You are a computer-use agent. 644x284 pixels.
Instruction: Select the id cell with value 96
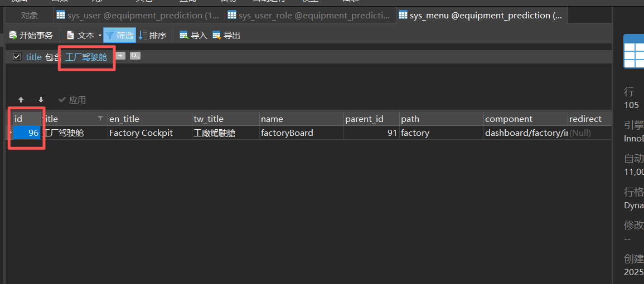[26, 133]
